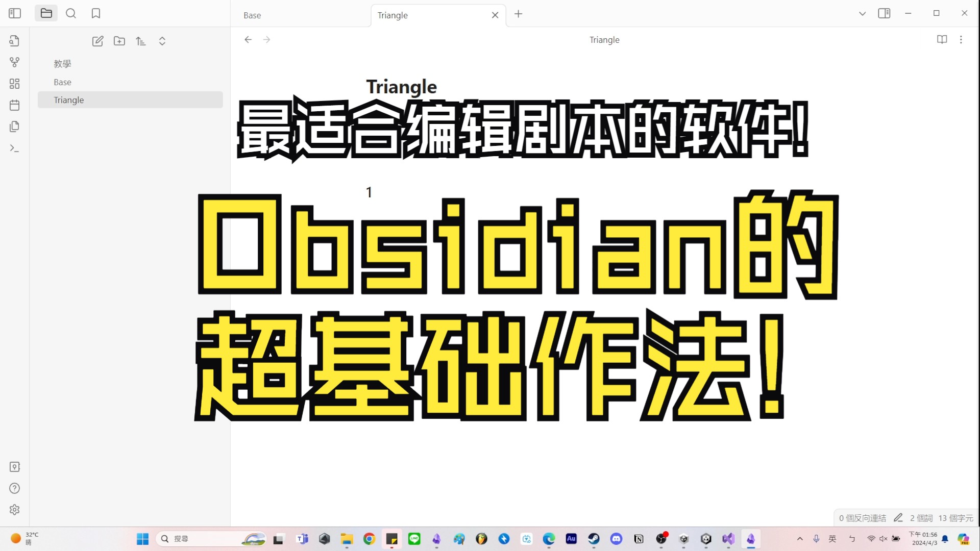The height and width of the screenshot is (551, 980).
Task: Open the quick switcher from ribbon
Action: 14,41
